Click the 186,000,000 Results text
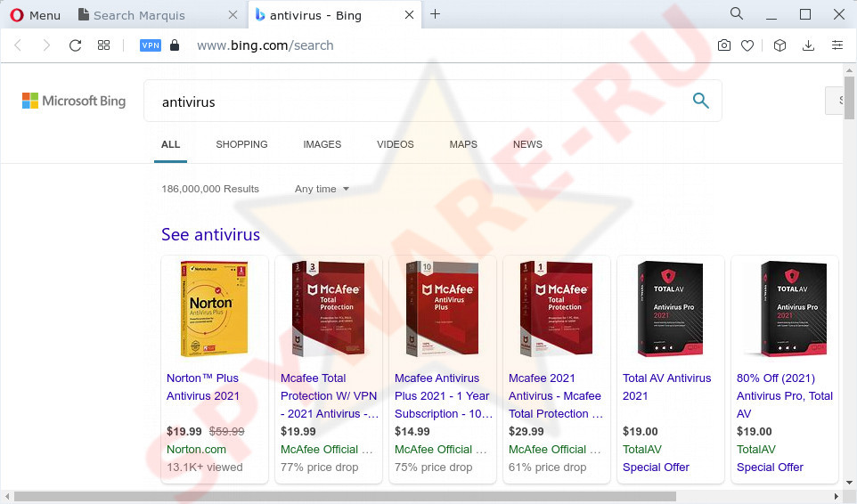Viewport: 857px width, 504px height. (x=210, y=189)
